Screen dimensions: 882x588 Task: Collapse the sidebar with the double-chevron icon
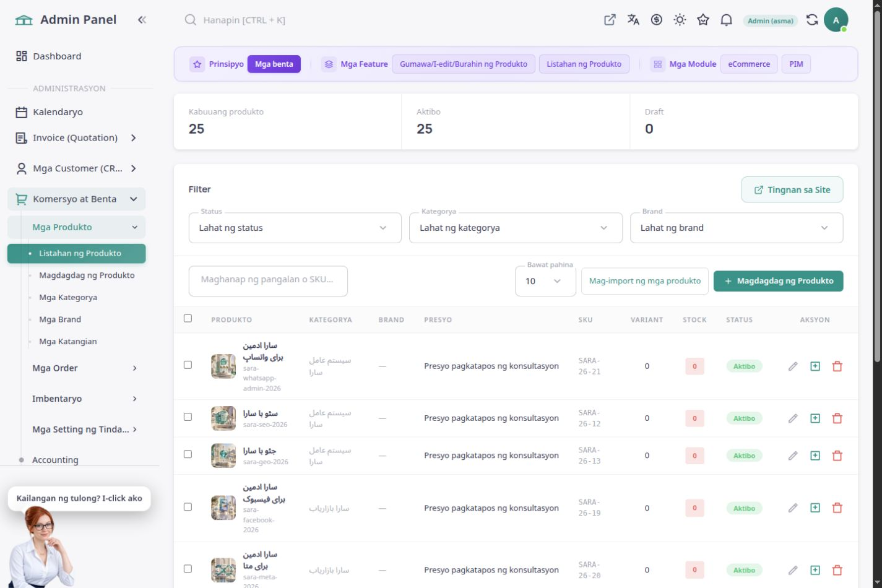click(142, 20)
